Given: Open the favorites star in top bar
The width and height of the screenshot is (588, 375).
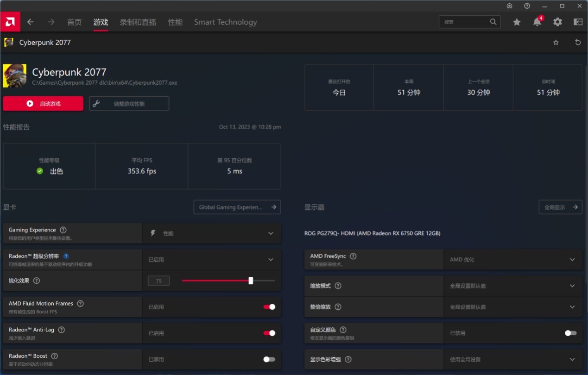Looking at the screenshot, I should click(x=517, y=22).
